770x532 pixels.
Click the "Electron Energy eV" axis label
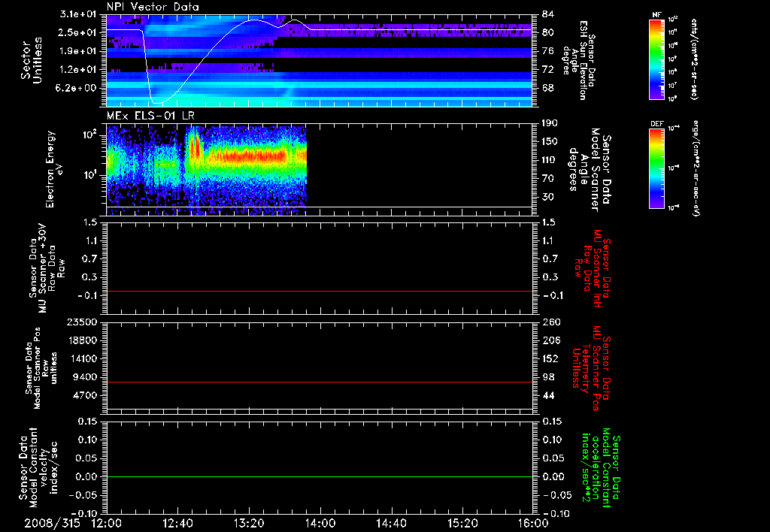coord(53,169)
